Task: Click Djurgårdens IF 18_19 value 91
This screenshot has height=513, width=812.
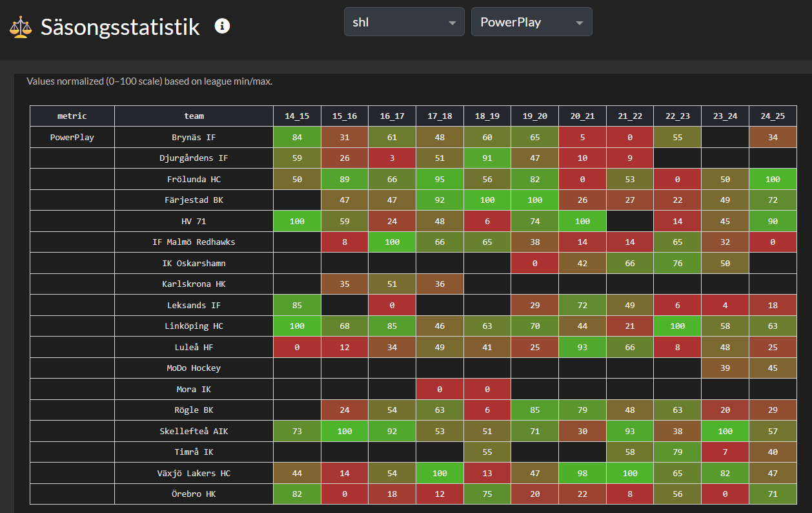Action: pyautogui.click(x=487, y=158)
